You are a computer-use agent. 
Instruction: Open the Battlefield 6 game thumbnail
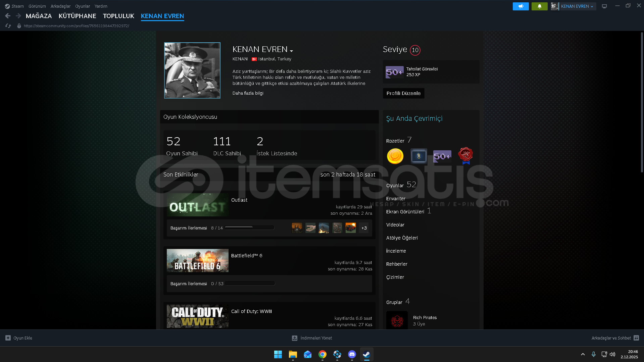pyautogui.click(x=197, y=260)
